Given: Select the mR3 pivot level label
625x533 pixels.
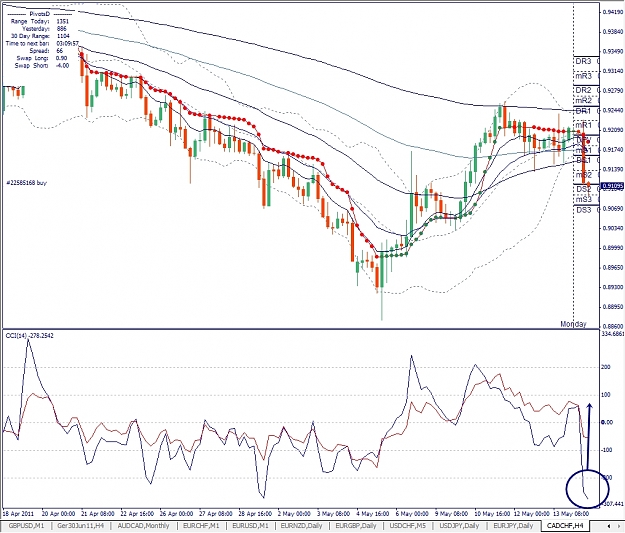Looking at the screenshot, I should (584, 76).
